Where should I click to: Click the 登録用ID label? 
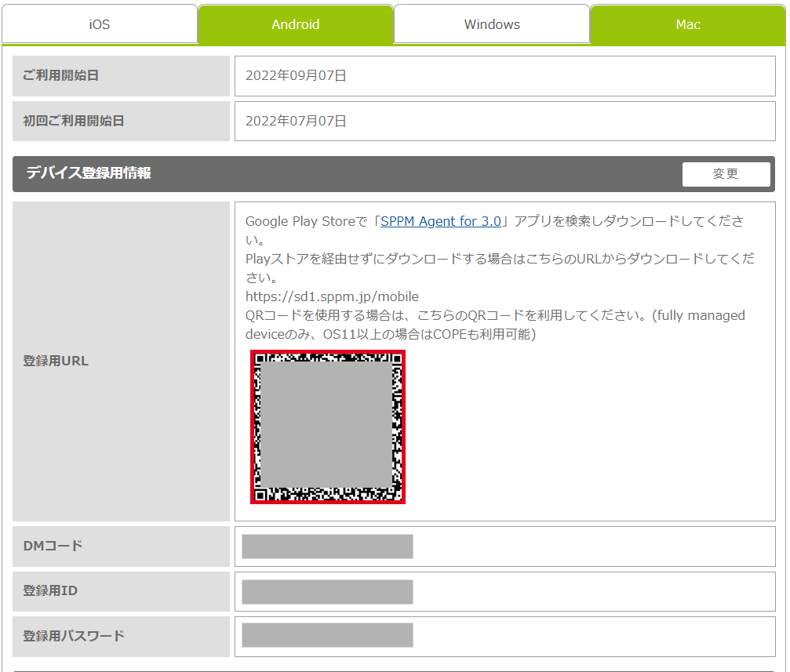[50, 590]
